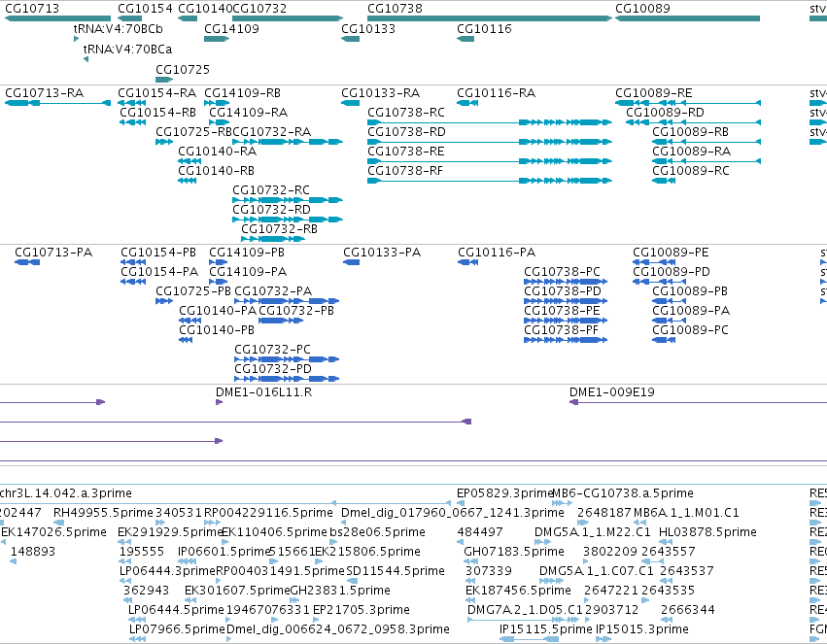Select clone DME1-009E19
The width and height of the screenshot is (827, 644).
pyautogui.click(x=612, y=392)
